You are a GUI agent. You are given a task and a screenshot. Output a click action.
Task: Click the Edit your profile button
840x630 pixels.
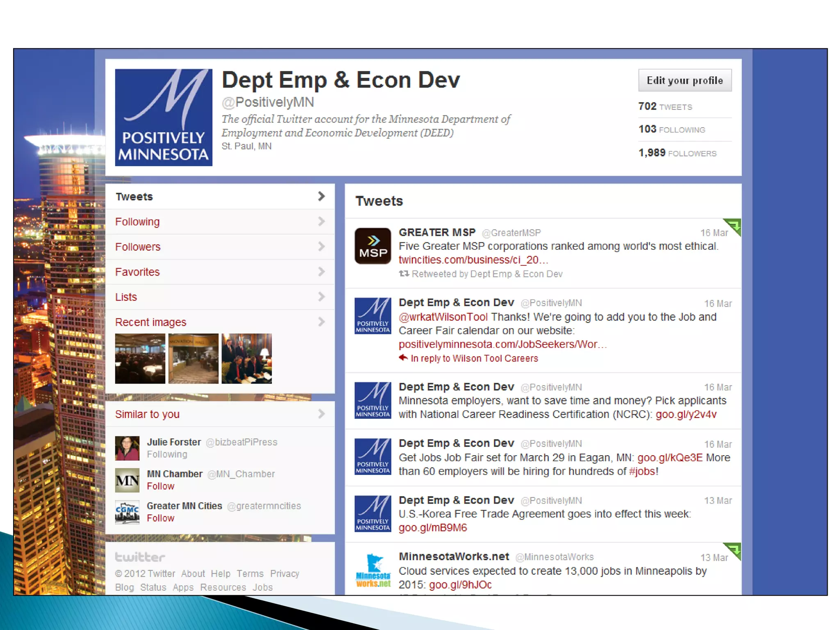(x=685, y=80)
